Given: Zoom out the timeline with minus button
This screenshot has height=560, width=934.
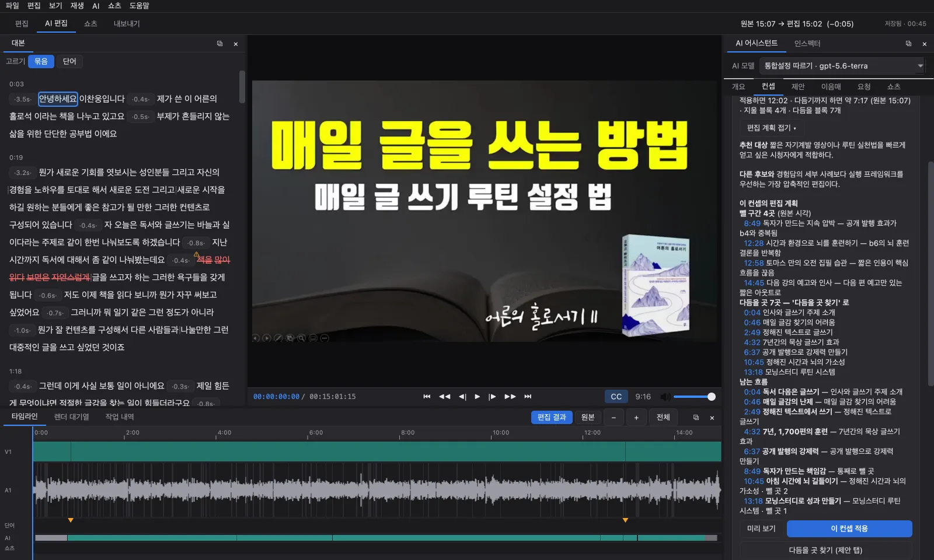Looking at the screenshot, I should pyautogui.click(x=614, y=418).
